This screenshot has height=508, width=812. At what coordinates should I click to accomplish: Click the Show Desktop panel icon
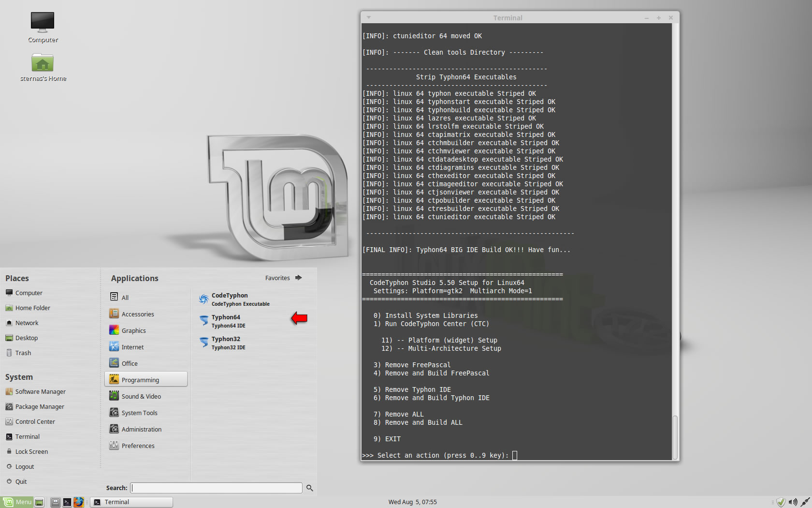[40, 502]
